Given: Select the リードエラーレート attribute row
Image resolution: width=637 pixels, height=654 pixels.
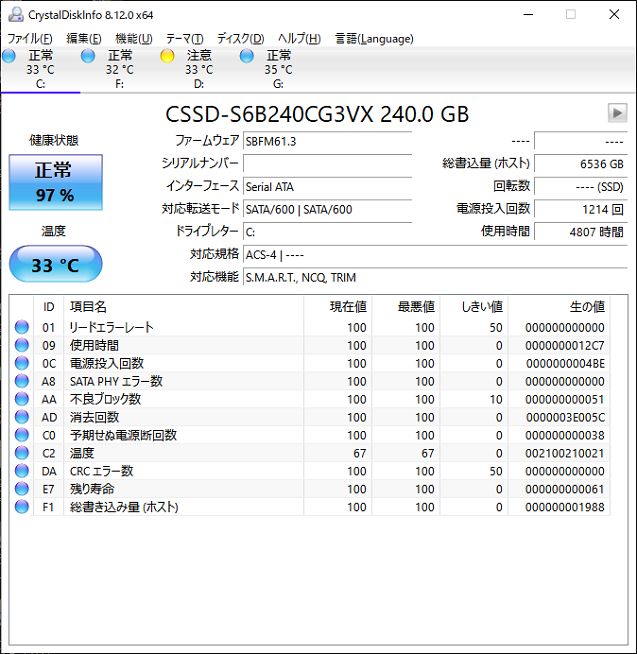Looking at the screenshot, I should [x=310, y=327].
